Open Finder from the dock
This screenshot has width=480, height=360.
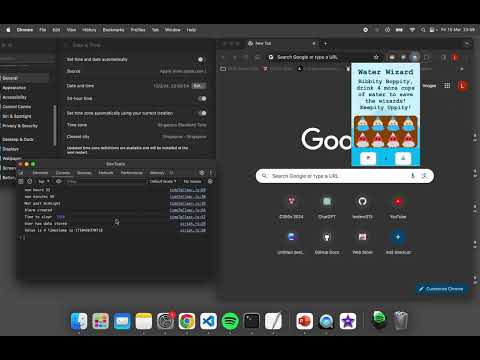[x=79, y=321]
